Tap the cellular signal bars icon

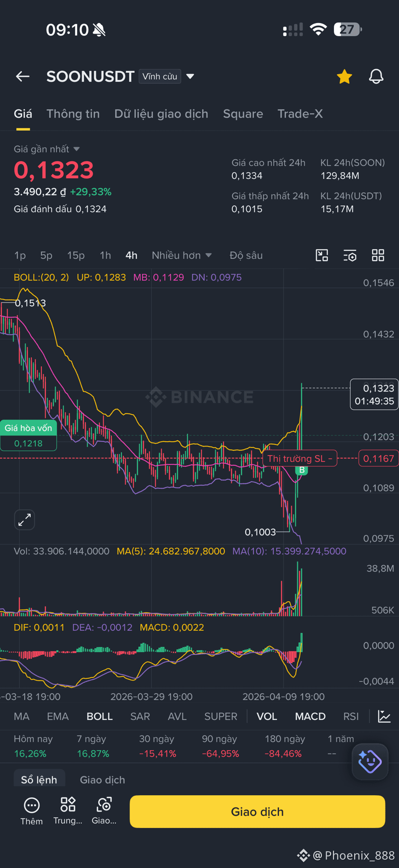pos(293,30)
